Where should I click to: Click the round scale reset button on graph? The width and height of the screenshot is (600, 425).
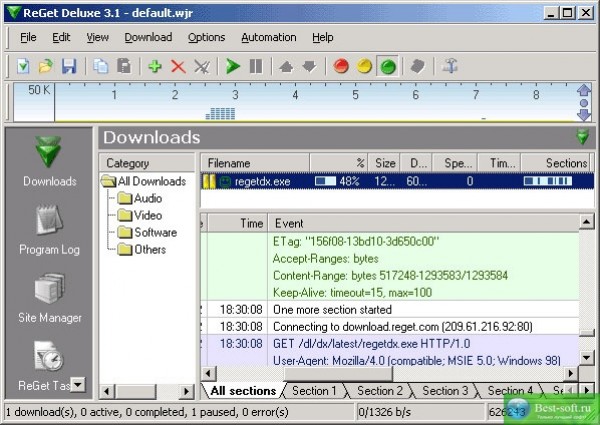click(584, 103)
